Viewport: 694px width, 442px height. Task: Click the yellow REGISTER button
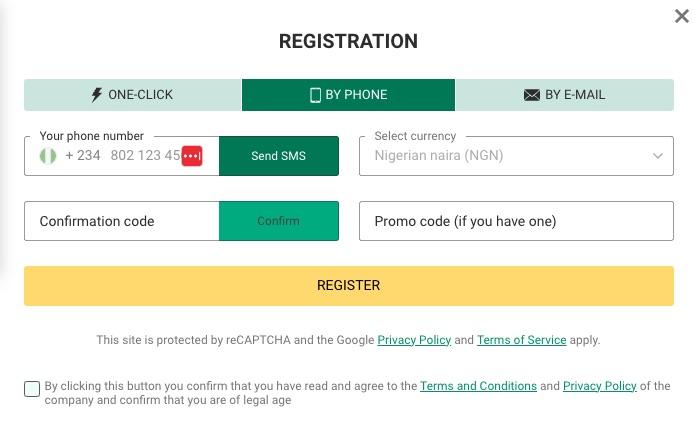[x=349, y=286]
